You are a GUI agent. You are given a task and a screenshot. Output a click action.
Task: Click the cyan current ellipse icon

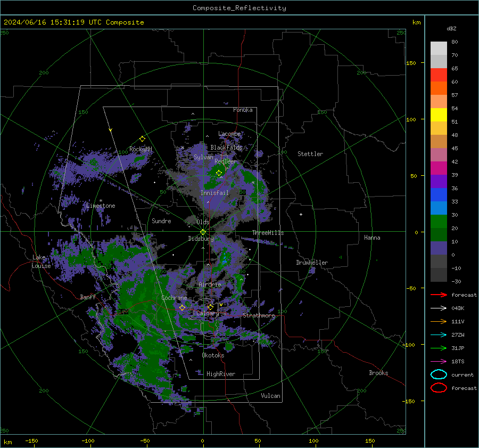pos(439,374)
